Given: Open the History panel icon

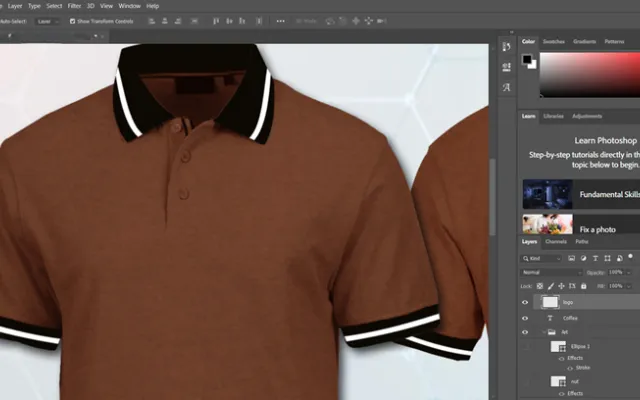Looking at the screenshot, I should (506, 46).
